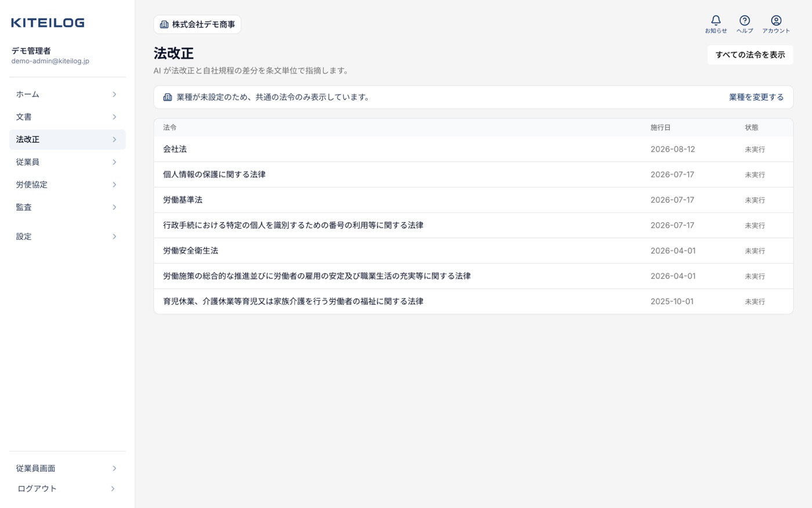
Task: Expand the 従業員 chevron arrow
Action: [x=114, y=162]
